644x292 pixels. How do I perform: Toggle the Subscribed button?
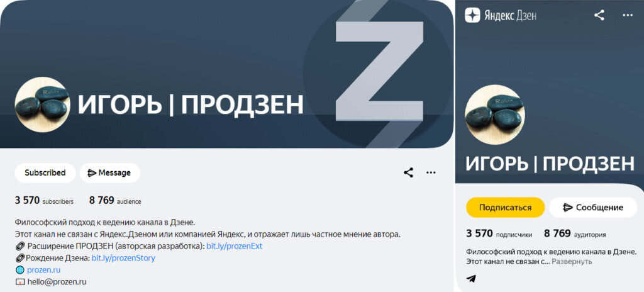(x=45, y=172)
